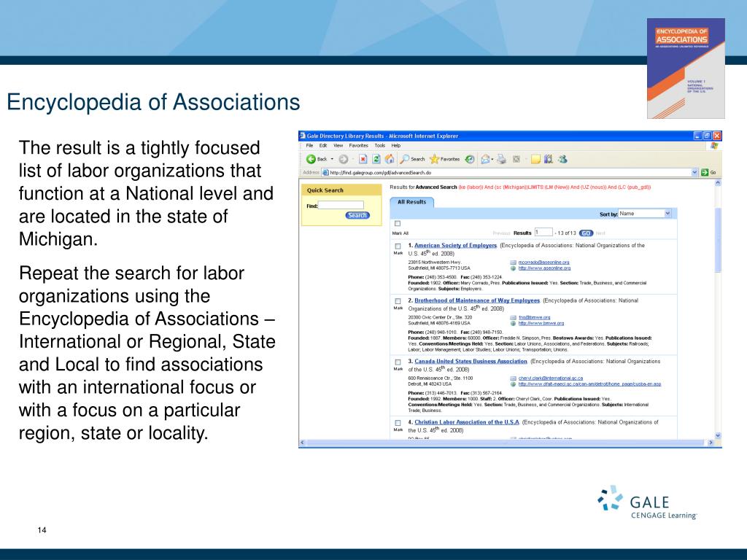This screenshot has width=747, height=560.
Task: Print the page with the printer icon
Action: [501, 159]
